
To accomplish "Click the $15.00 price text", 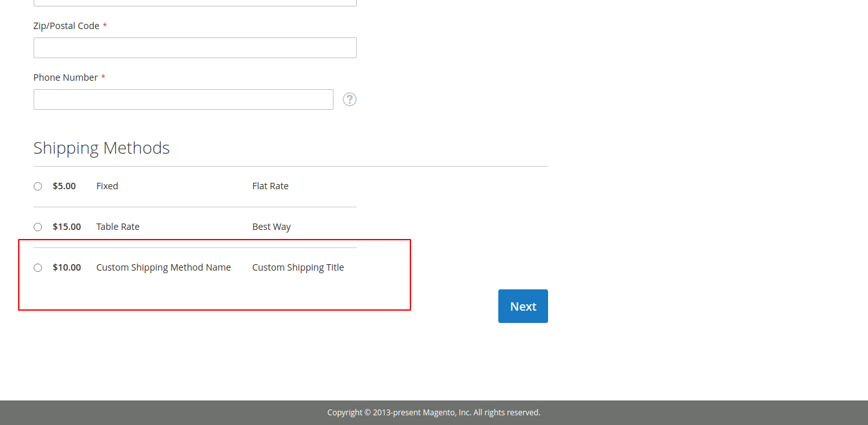I will click(x=67, y=227).
